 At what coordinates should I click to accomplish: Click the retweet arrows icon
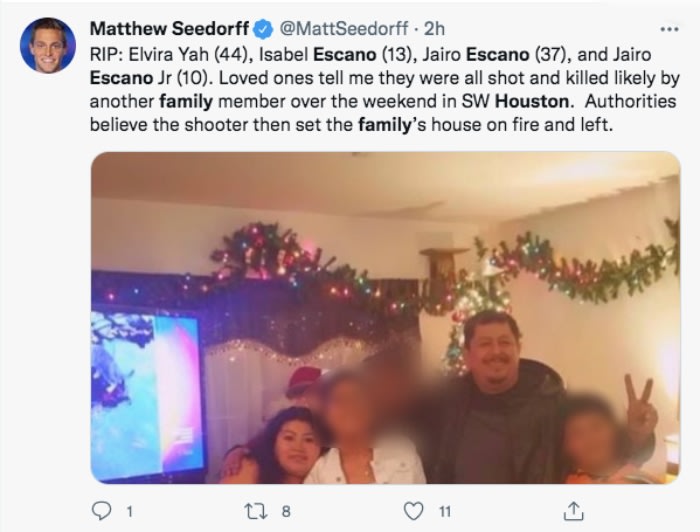pyautogui.click(x=256, y=511)
